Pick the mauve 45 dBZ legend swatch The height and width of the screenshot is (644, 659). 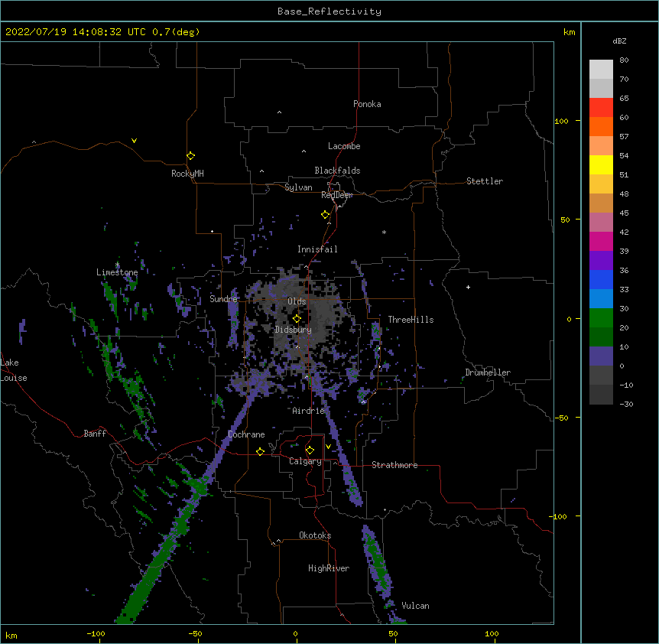601,223
